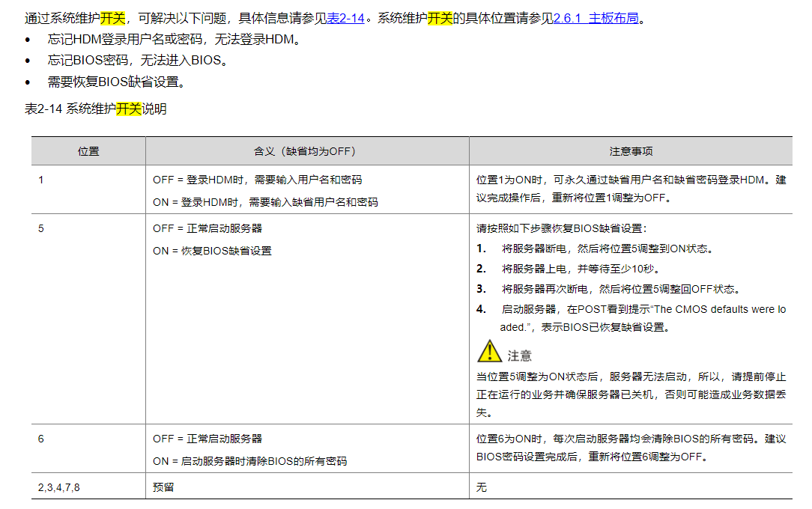
Task: Click text OFF = 登录HDM时，需要输入用户名和密码
Action: (258, 180)
